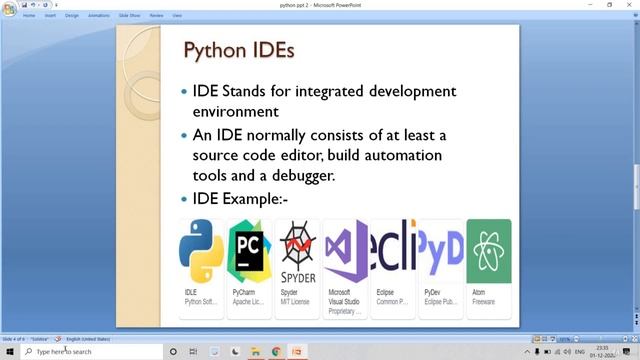Click the Redo/Repeat icon
Image resolution: width=640 pixels, height=360 pixels.
click(45, 5)
